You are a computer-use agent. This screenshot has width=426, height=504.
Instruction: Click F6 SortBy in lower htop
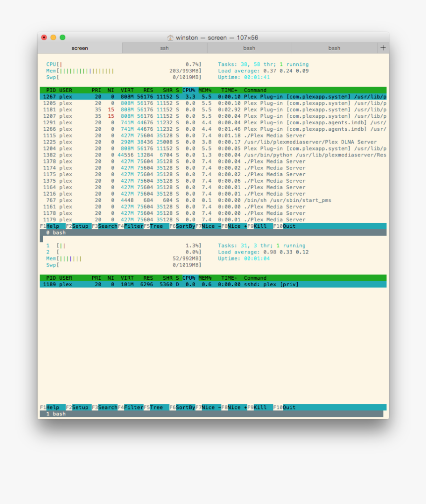[x=182, y=407]
